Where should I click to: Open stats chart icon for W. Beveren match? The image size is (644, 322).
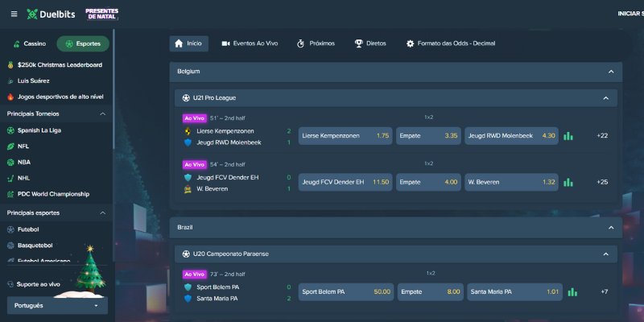coord(568,183)
